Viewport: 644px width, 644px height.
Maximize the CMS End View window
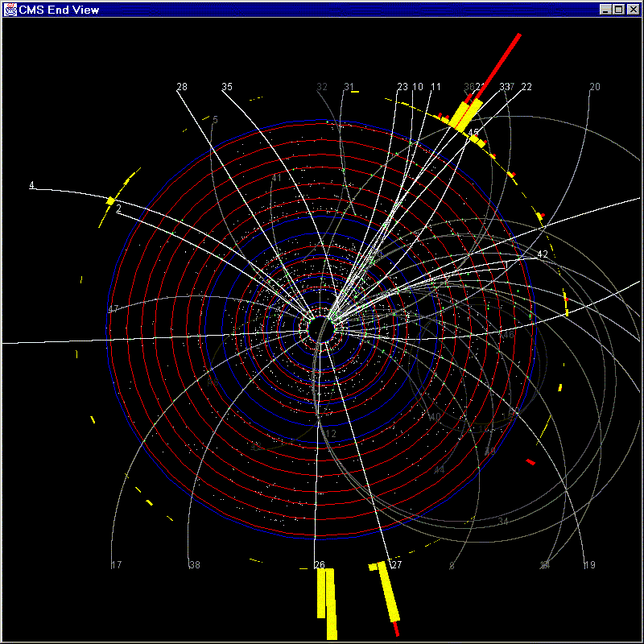tap(618, 9)
